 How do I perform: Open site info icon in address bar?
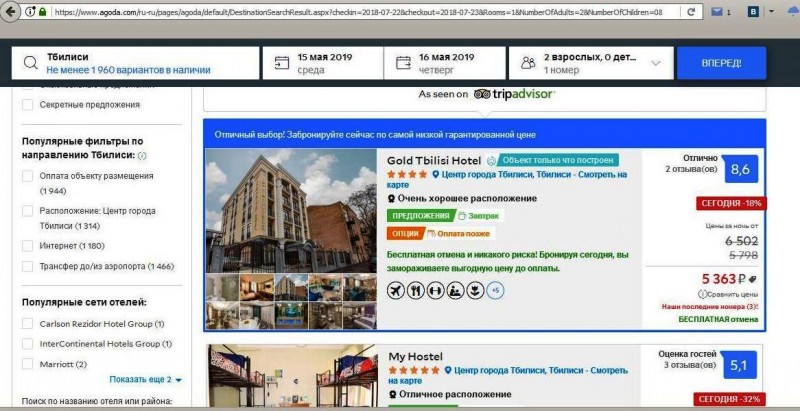point(30,11)
